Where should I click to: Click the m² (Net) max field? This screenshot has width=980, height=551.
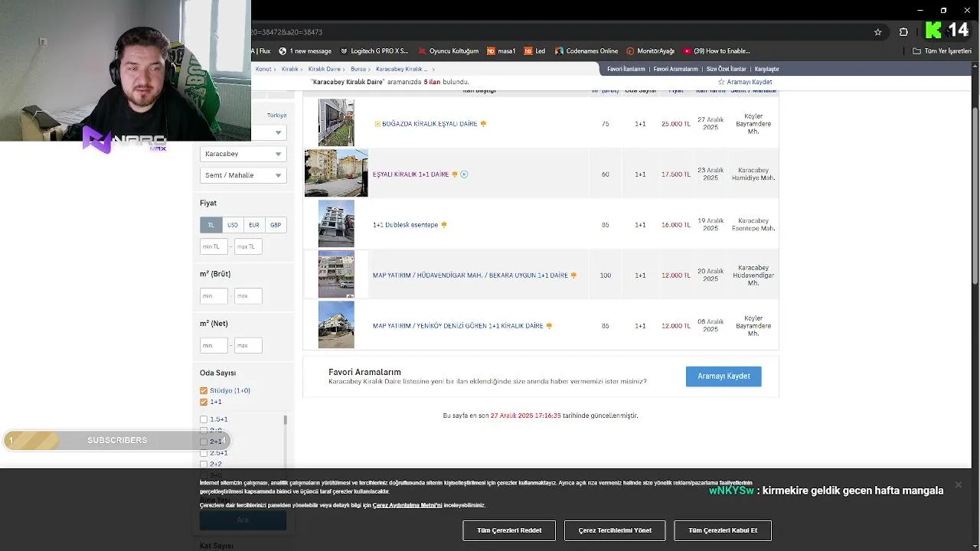tap(248, 345)
